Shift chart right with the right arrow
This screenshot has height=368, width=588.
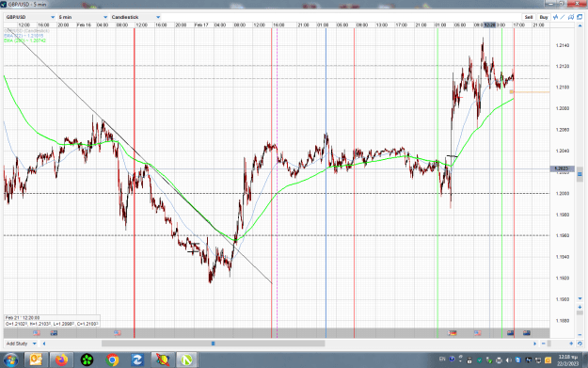pyautogui.click(x=535, y=344)
